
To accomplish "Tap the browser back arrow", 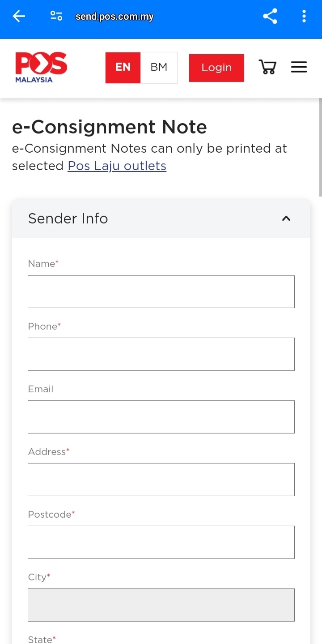I will pyautogui.click(x=19, y=17).
